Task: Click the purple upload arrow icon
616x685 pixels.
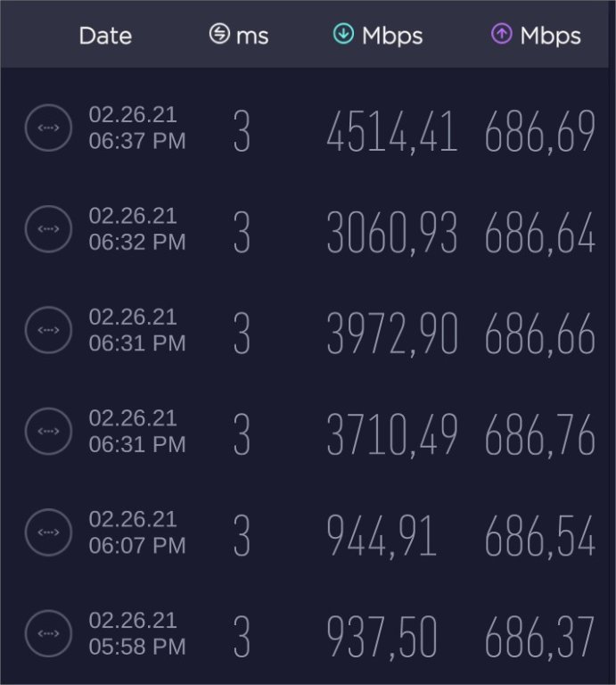Action: coord(502,35)
